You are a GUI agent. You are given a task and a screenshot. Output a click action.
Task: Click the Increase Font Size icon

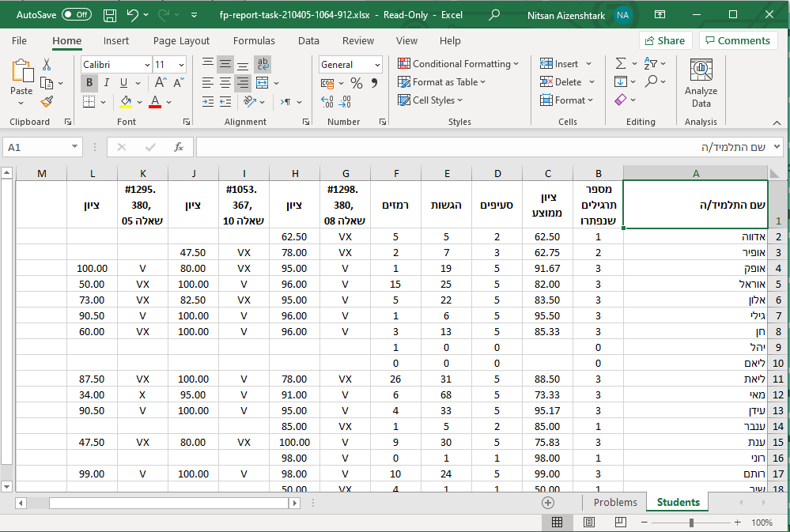[x=161, y=83]
